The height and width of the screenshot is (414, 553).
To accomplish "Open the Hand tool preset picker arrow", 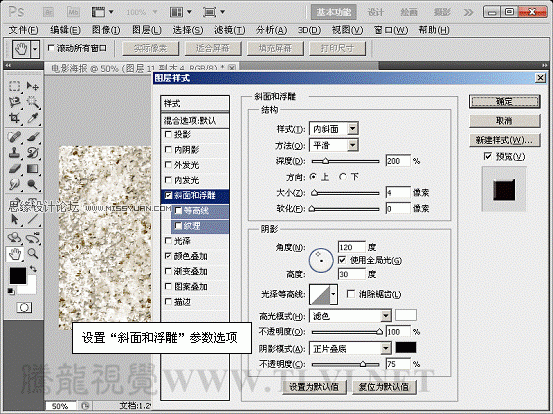I will (x=35, y=49).
